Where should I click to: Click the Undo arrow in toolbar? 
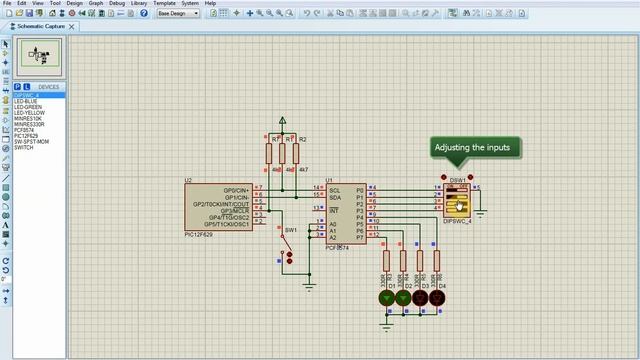(x=307, y=13)
